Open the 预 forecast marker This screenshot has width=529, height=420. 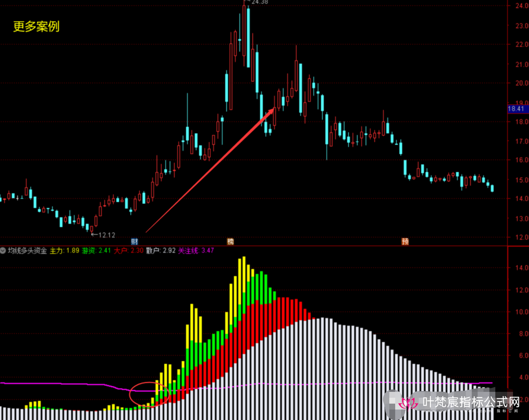[x=405, y=242]
